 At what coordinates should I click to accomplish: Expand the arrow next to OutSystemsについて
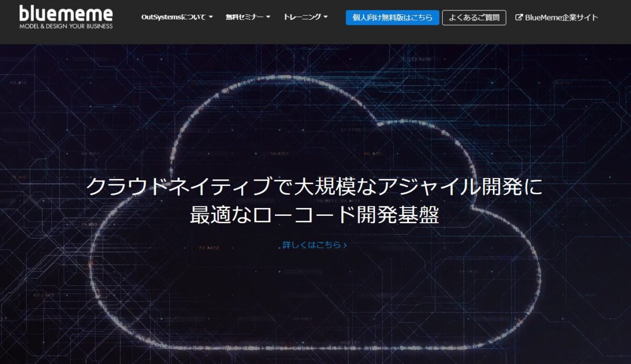pos(211,17)
